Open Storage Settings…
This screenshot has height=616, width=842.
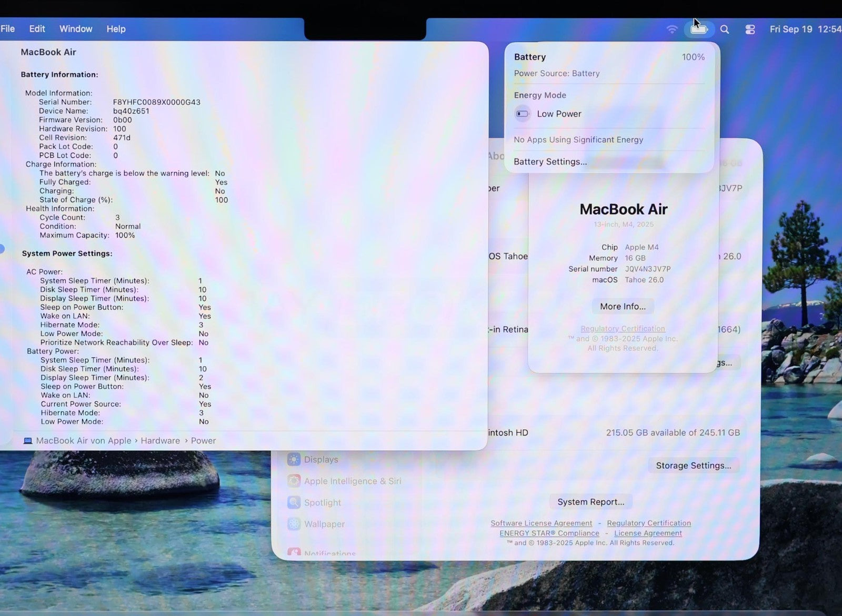coord(693,466)
